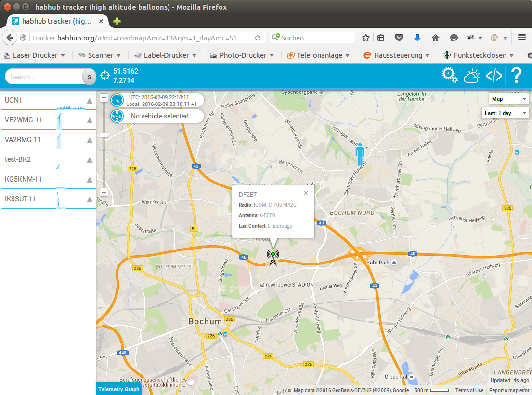Click the toolbar icon left of the monkey icon
This screenshot has height=395, width=532.
[x=471, y=38]
